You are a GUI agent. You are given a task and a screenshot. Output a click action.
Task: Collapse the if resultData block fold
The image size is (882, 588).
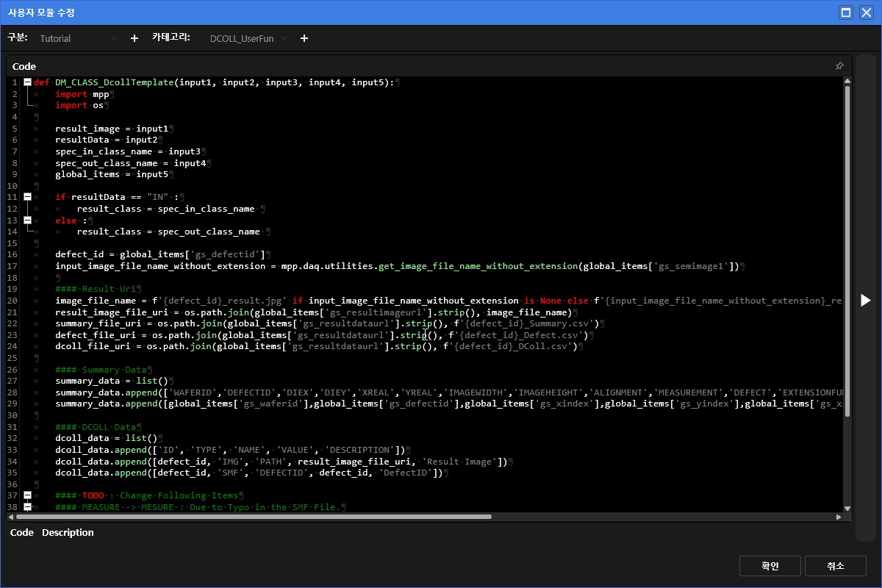27,197
